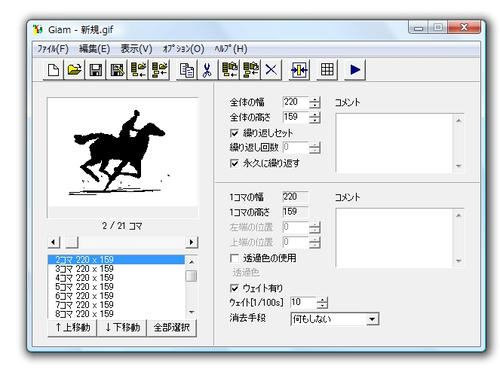Click the 全部選択 button
The height and width of the screenshot is (372, 500).
click(171, 328)
